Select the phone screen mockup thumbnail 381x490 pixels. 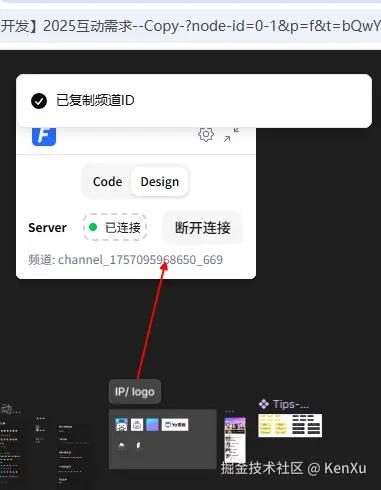click(x=235, y=440)
